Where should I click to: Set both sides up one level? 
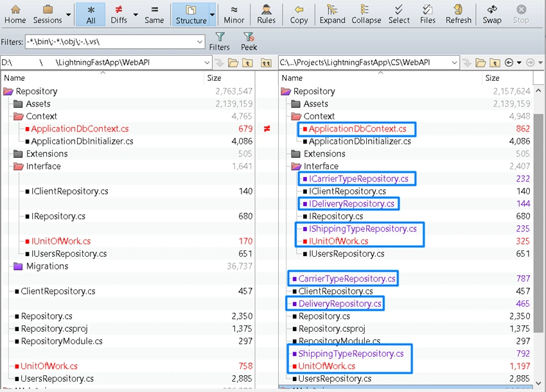(x=266, y=63)
